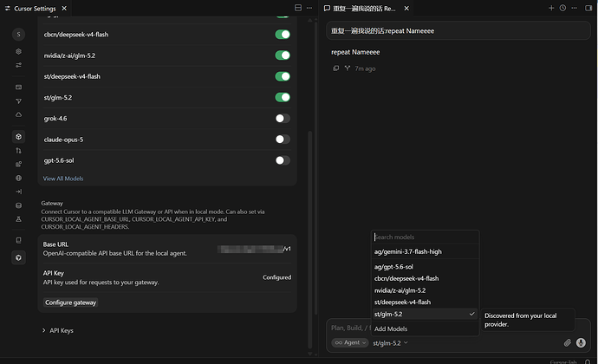Viewport: 598px width, 364px height.
Task: Focus the Search models field
Action: tap(425, 237)
